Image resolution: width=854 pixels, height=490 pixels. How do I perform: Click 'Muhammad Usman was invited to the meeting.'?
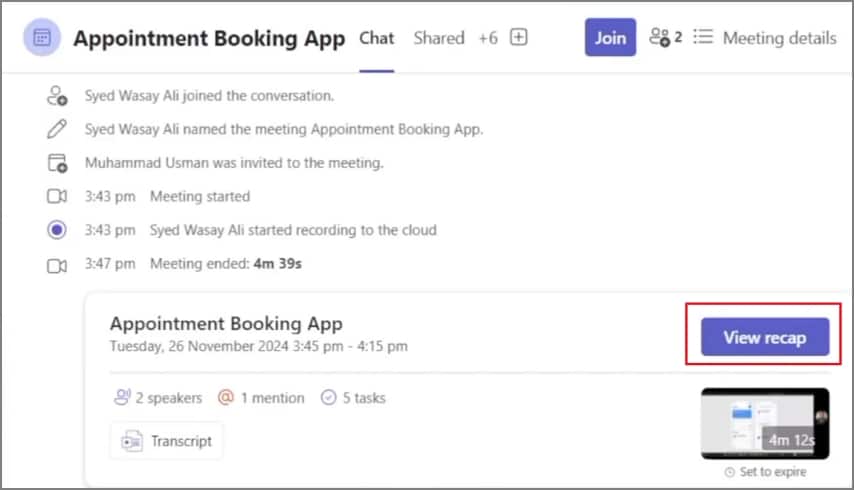234,163
